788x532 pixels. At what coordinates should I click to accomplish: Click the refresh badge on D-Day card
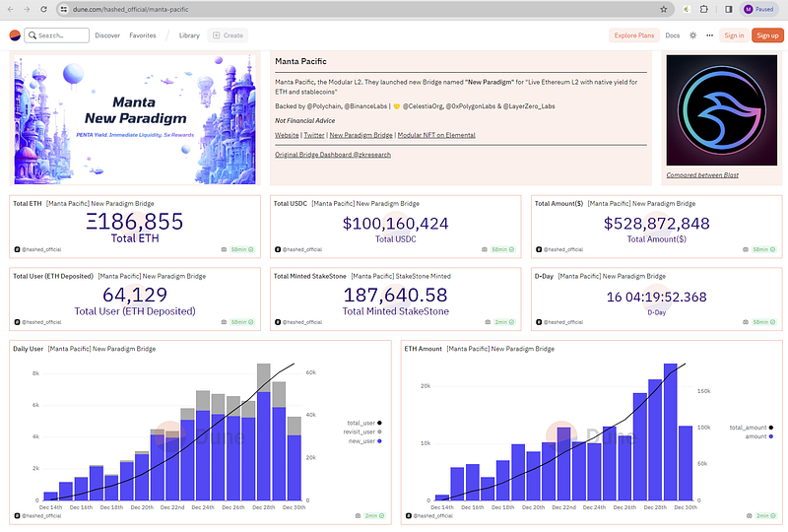point(764,322)
